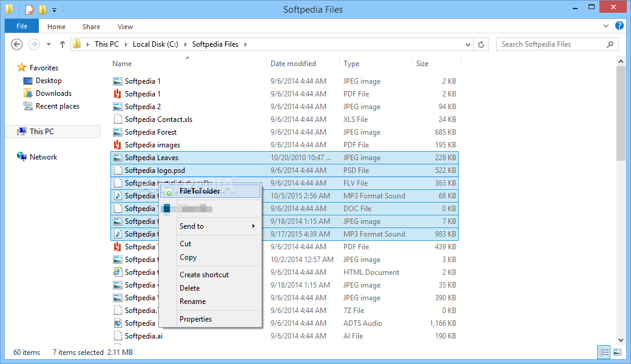This screenshot has height=364, width=631.
Task: Click This PC in the address bar
Action: [x=107, y=44]
